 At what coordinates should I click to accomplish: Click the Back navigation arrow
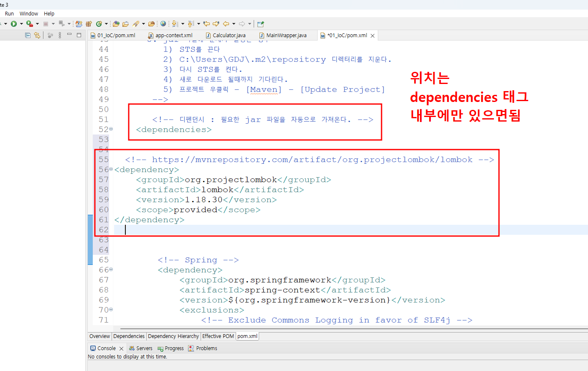[226, 24]
